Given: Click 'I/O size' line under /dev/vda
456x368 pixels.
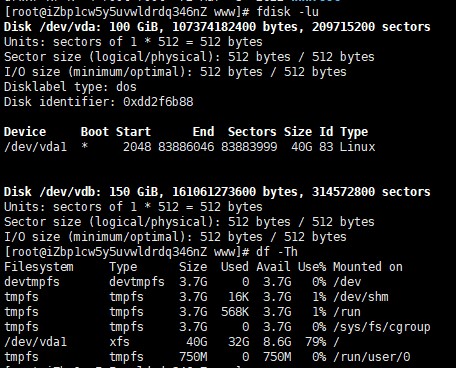Looking at the screenshot, I should 175,72.
